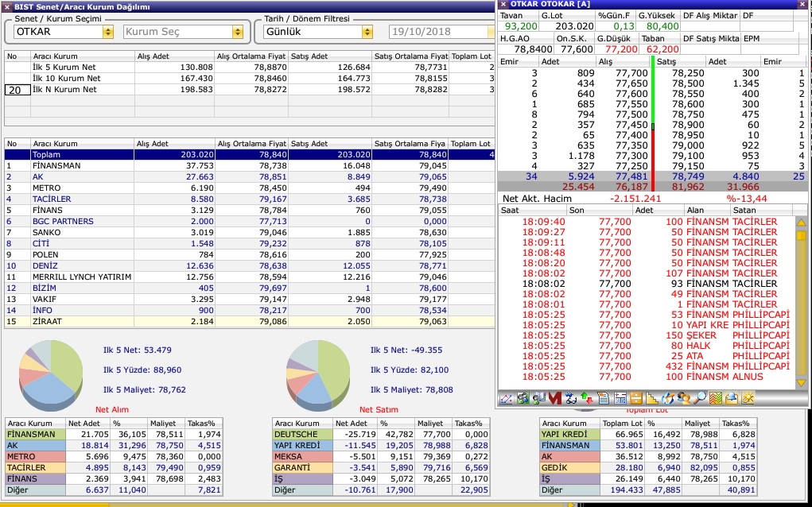Click the green-up red-down arrows icon

[x=587, y=398]
